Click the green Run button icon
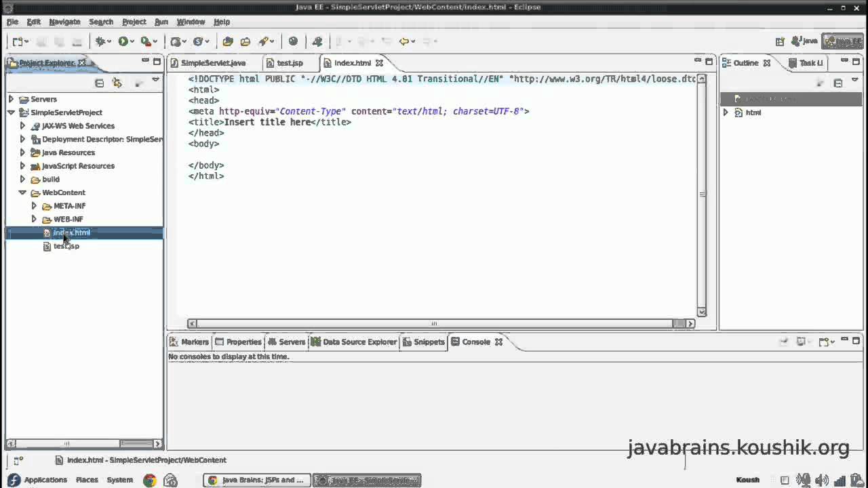This screenshot has height=488, width=868. pyautogui.click(x=123, y=41)
